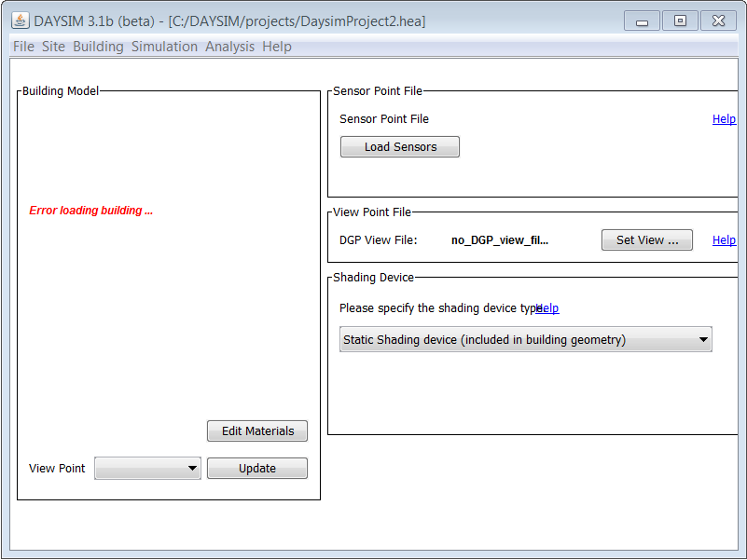This screenshot has height=560, width=747.
Task: Open the Building menu
Action: click(98, 47)
